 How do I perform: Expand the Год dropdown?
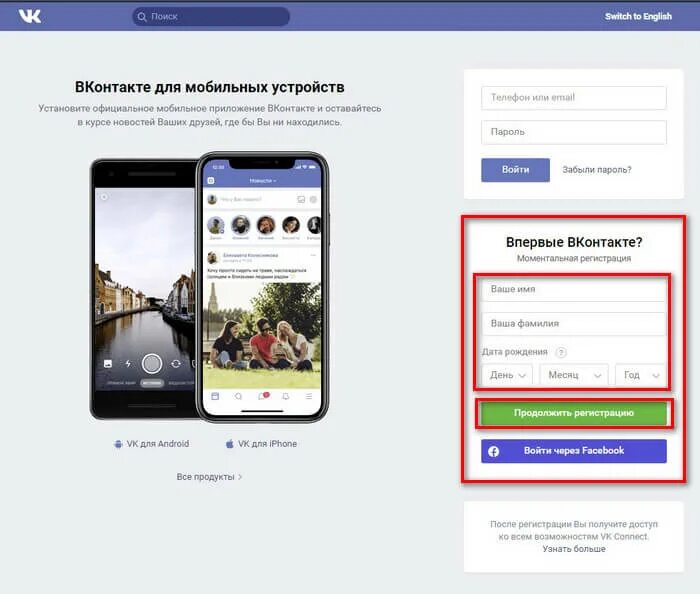(641, 375)
